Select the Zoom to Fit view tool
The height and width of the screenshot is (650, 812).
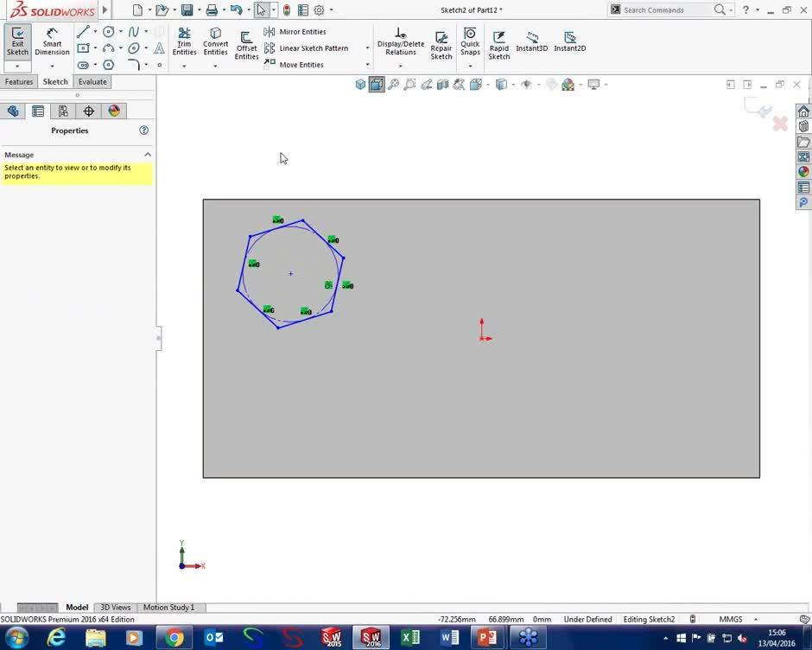393,84
